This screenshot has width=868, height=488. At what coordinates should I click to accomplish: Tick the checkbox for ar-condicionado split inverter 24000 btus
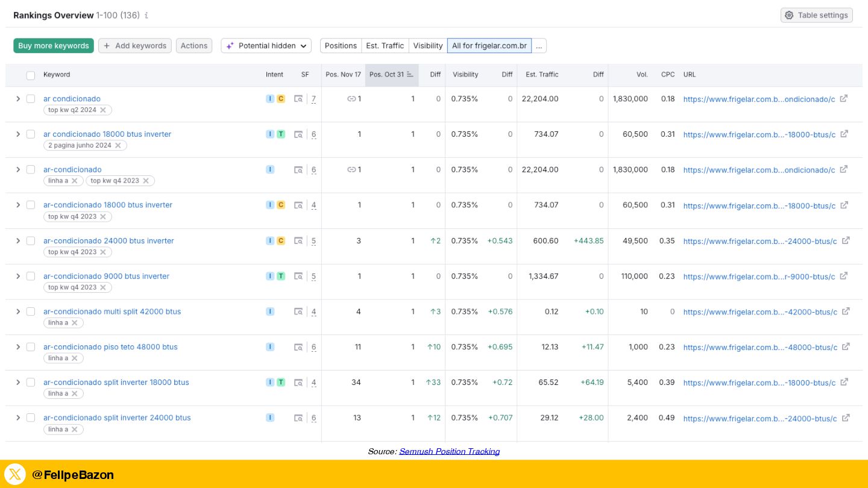point(31,418)
